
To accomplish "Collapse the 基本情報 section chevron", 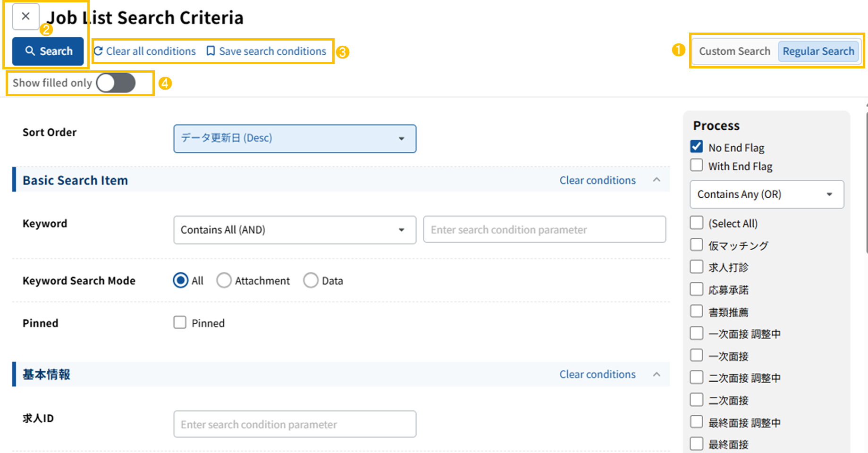I will (x=657, y=374).
